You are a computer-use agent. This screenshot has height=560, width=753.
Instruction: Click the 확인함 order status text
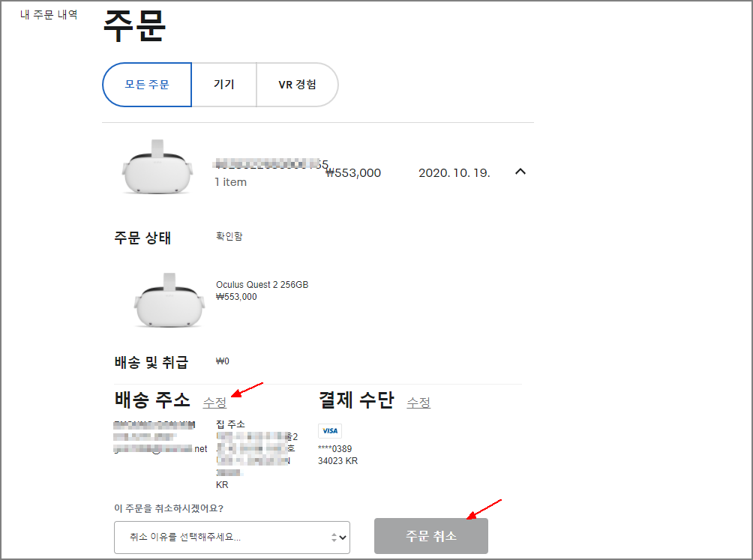coord(229,236)
